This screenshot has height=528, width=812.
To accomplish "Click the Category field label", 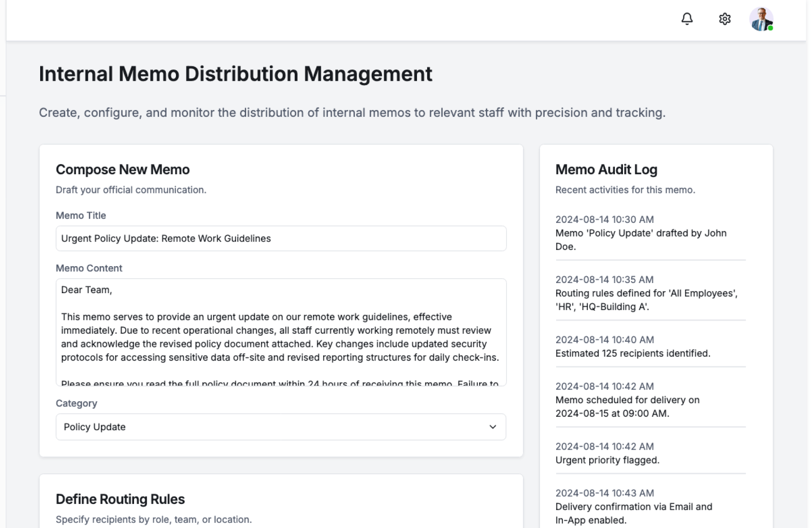I will [77, 403].
